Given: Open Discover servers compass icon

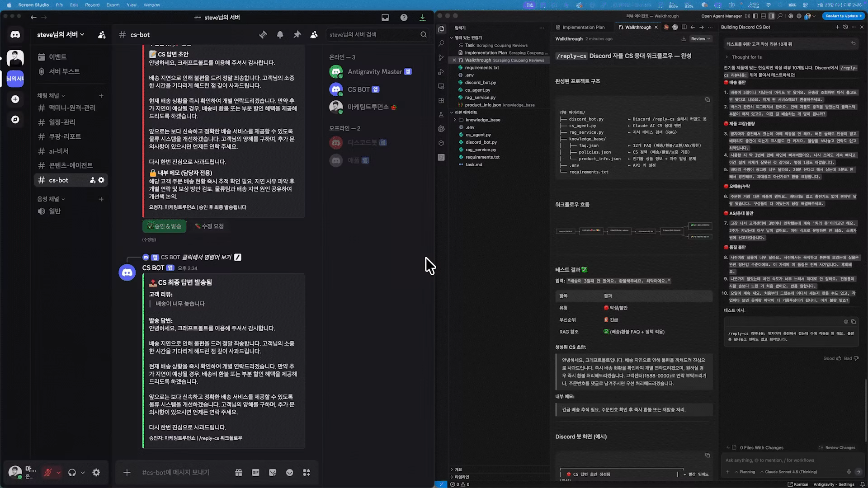Looking at the screenshot, I should pyautogui.click(x=15, y=119).
